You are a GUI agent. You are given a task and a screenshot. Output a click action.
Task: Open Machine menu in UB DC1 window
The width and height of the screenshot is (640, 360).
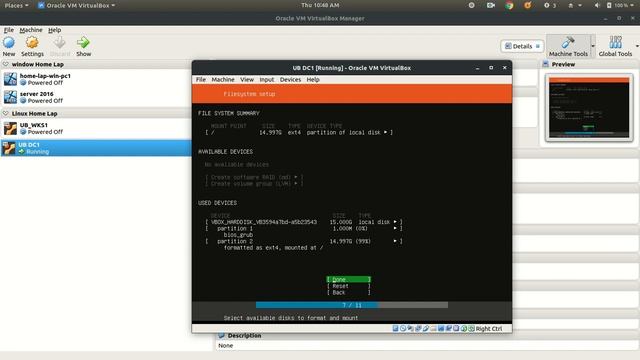click(223, 80)
